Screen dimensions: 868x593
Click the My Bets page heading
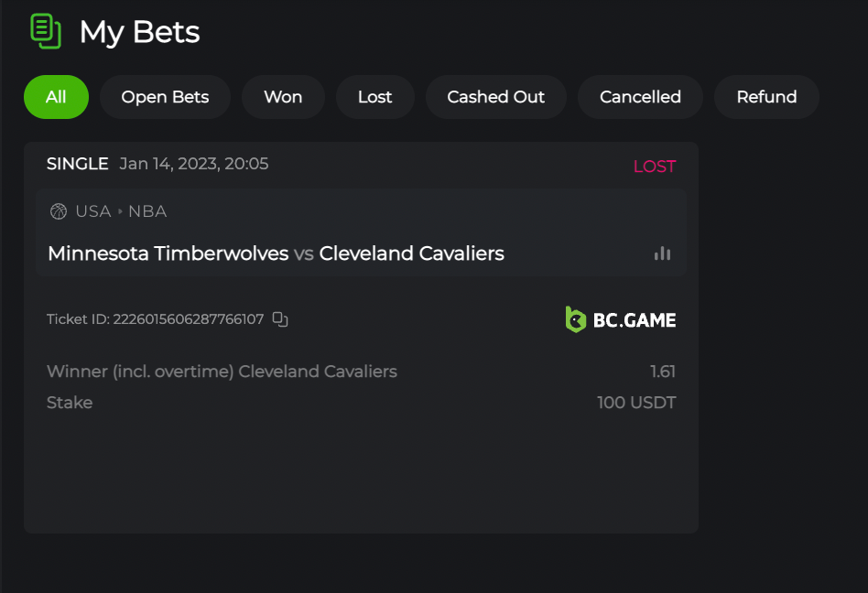(x=139, y=32)
